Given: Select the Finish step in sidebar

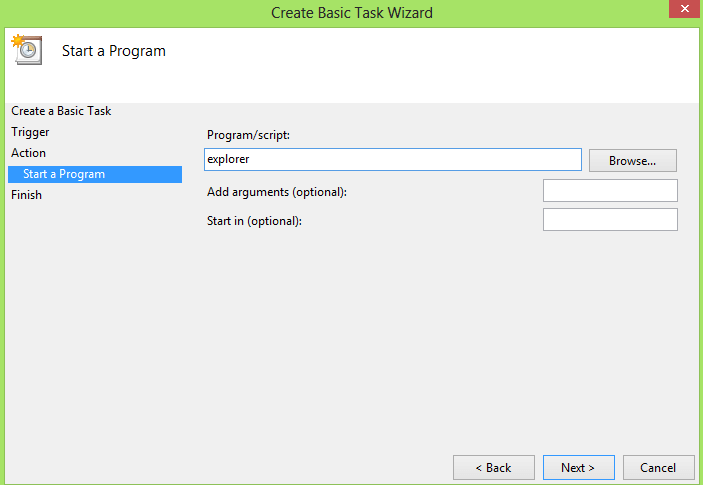Looking at the screenshot, I should click(x=26, y=195).
